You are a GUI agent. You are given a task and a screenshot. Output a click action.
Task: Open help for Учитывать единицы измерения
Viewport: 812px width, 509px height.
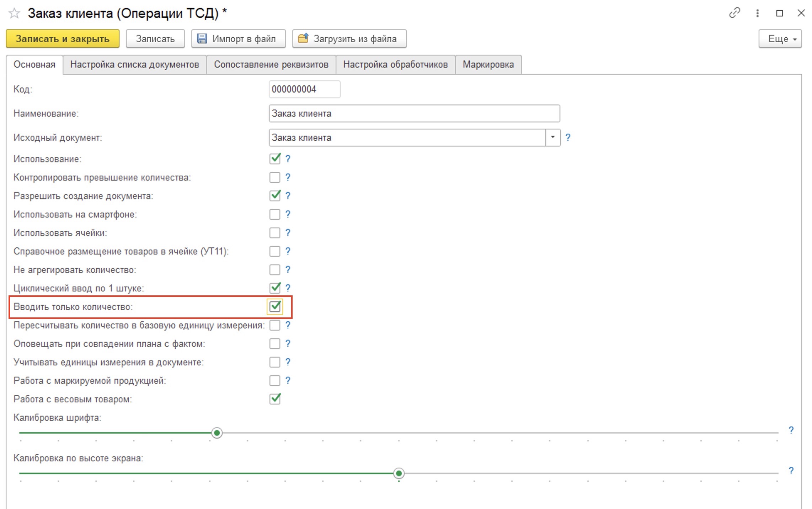[288, 362]
